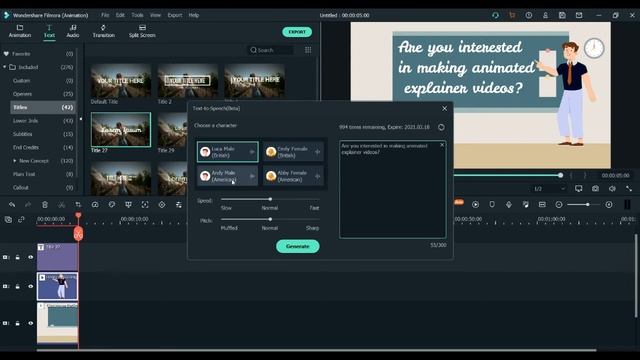Click the keyframe diamond icon in timeline toolbar
The width and height of the screenshot is (640, 360).
pyautogui.click(x=162, y=204)
